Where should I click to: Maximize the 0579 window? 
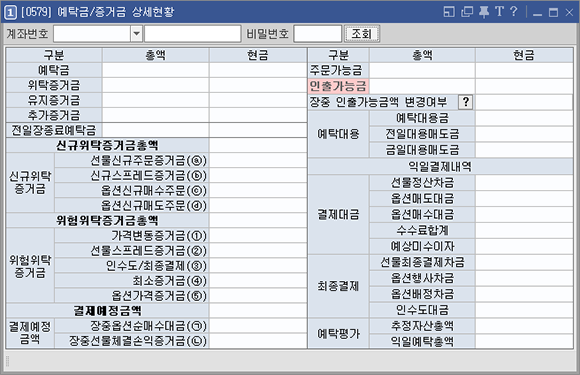coord(553,13)
